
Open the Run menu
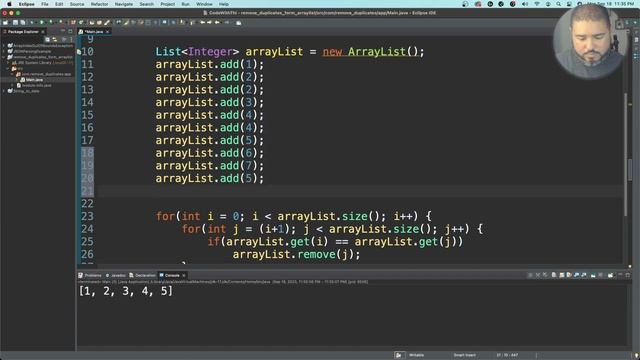[x=185, y=4]
